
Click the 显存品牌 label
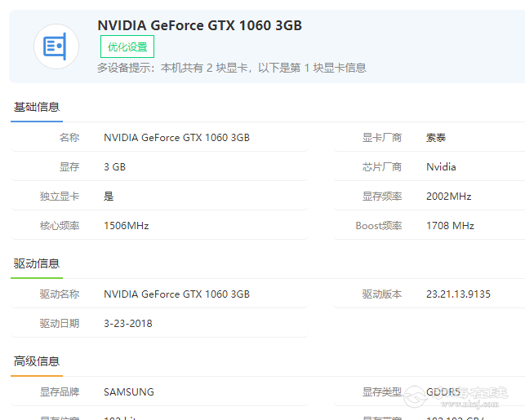coord(60,391)
